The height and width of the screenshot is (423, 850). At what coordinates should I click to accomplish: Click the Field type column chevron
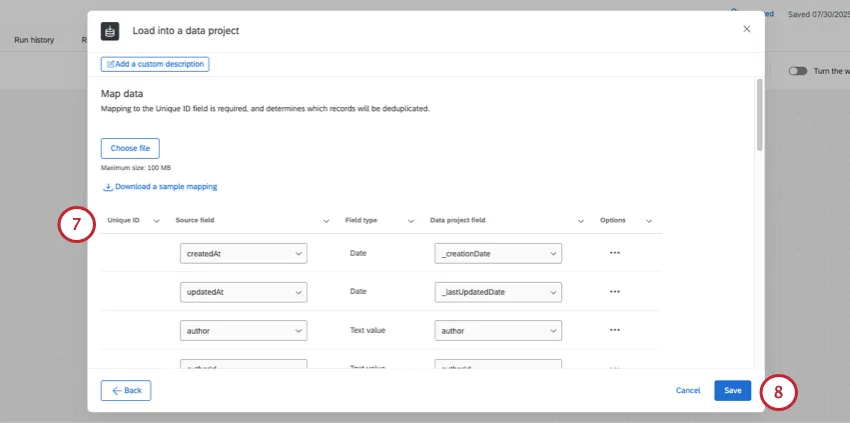coord(410,221)
